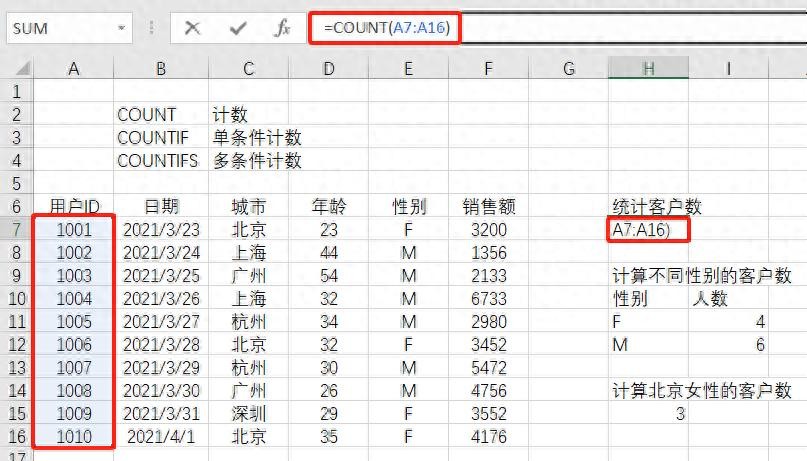The image size is (807, 461).
Task: Click user ID cell 1010
Action: (x=74, y=436)
